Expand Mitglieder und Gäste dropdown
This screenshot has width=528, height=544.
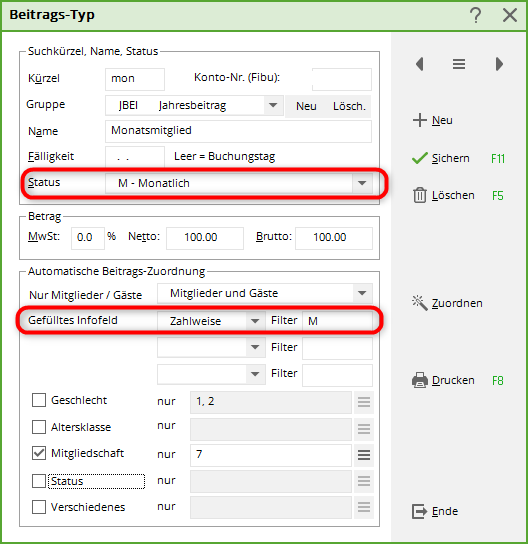coord(362,293)
